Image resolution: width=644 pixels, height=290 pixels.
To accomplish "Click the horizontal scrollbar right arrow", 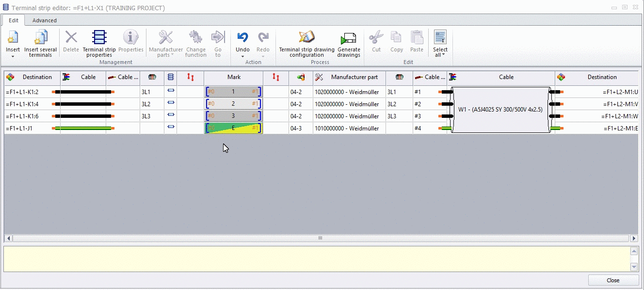I will pyautogui.click(x=634, y=239).
